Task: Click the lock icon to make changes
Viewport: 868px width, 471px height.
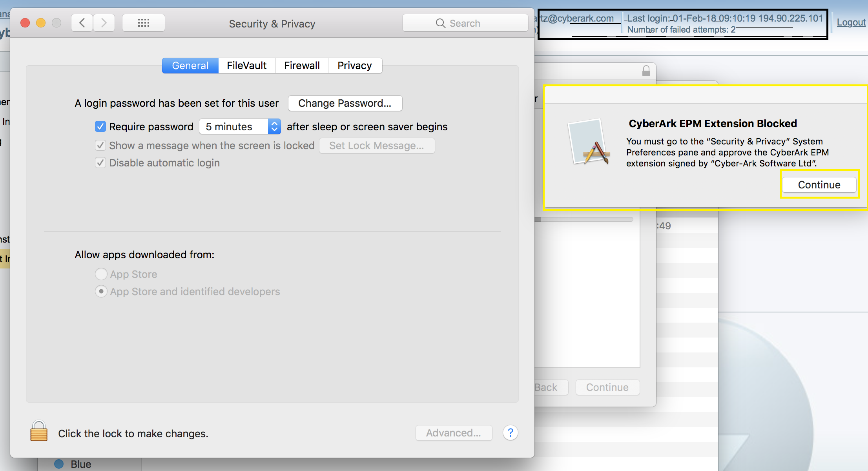Action: pos(38,432)
